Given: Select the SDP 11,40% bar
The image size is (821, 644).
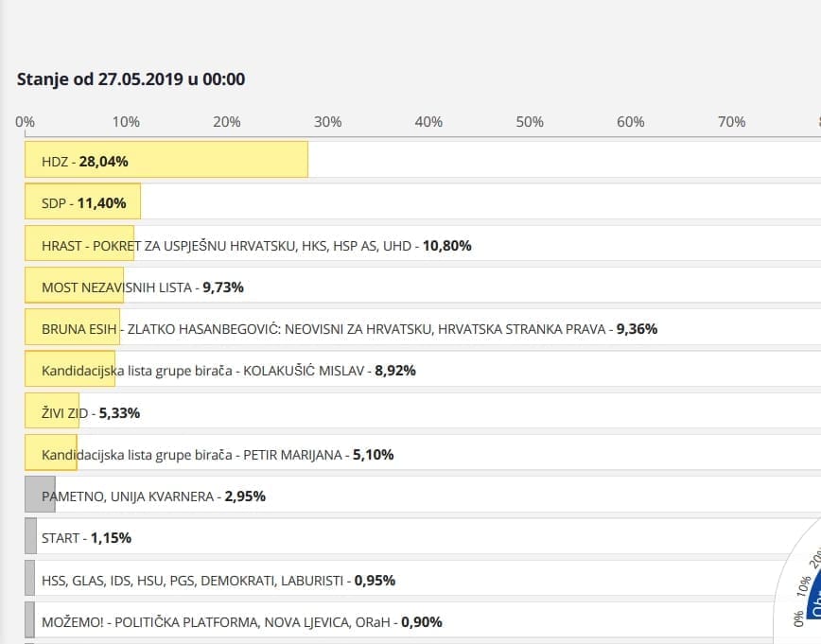Looking at the screenshot, I should (x=83, y=202).
